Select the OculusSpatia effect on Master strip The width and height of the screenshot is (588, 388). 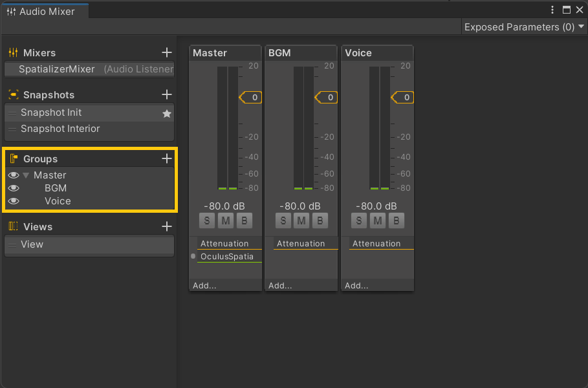[x=229, y=257]
